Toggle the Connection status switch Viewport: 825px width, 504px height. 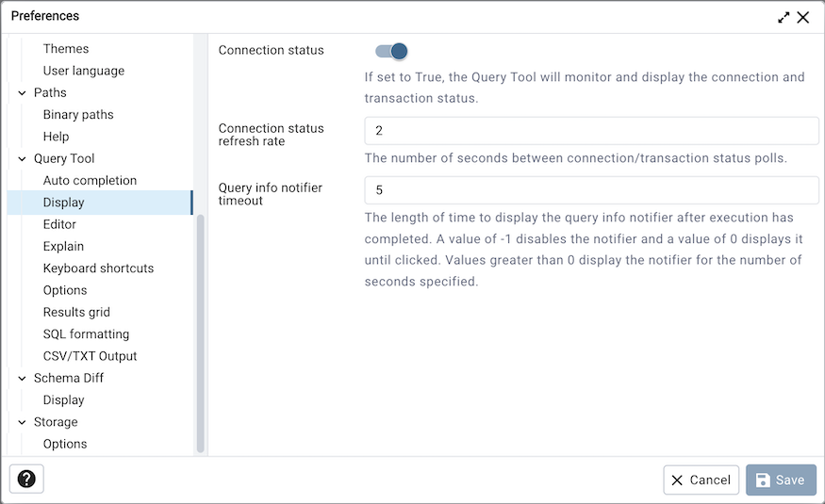[391, 51]
